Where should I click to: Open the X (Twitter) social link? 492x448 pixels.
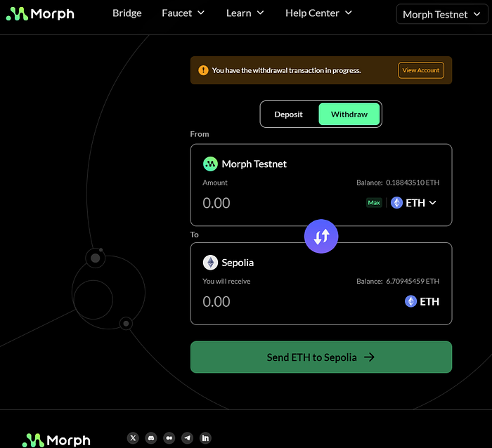pyautogui.click(x=133, y=438)
